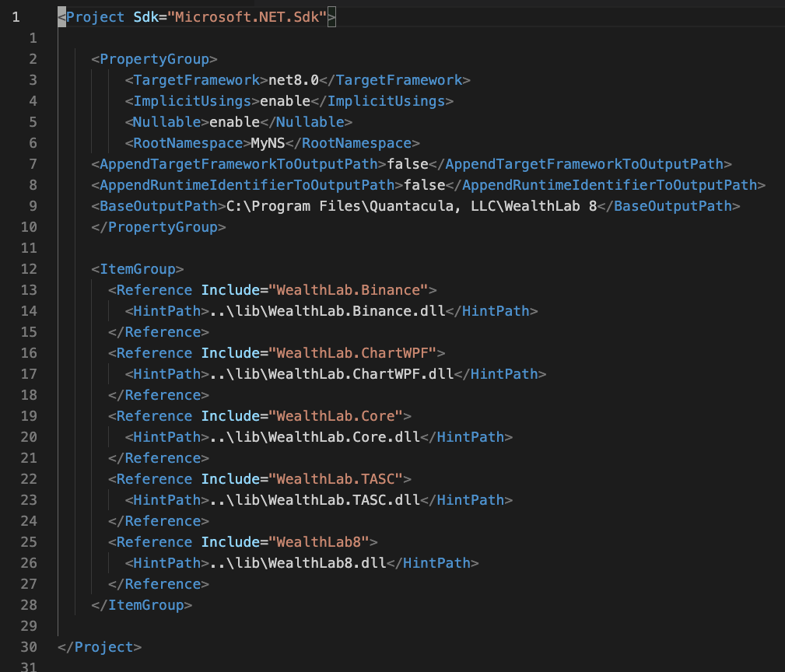Click the "WealthLab.Binance" Include value

(x=348, y=290)
